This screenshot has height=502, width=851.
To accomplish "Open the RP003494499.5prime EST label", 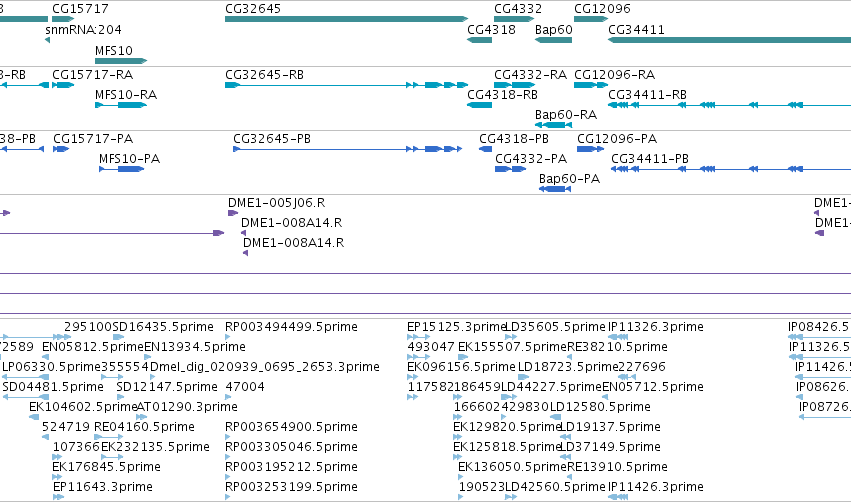I will [291, 327].
